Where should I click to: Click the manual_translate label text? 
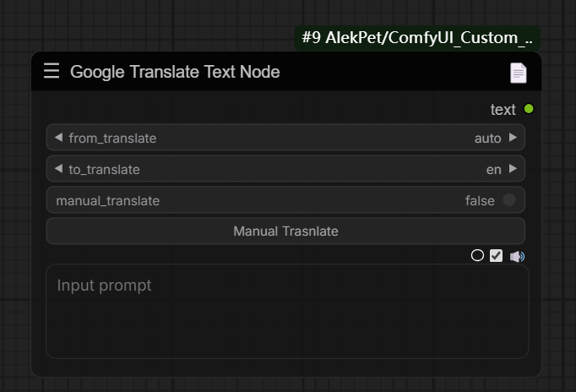point(107,200)
